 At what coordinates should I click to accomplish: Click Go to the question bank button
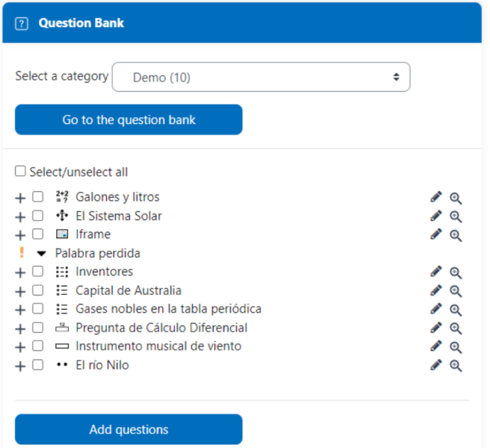coord(128,119)
